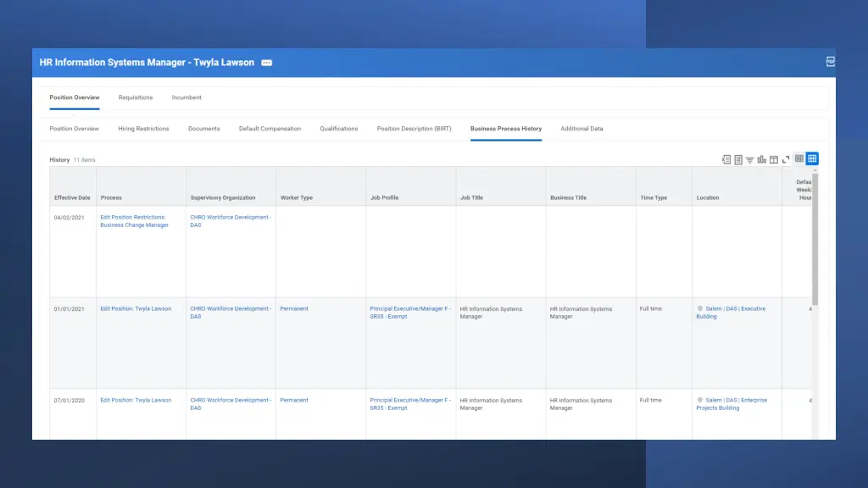The height and width of the screenshot is (488, 868).
Task: Open the table filter icon
Action: [x=749, y=160]
